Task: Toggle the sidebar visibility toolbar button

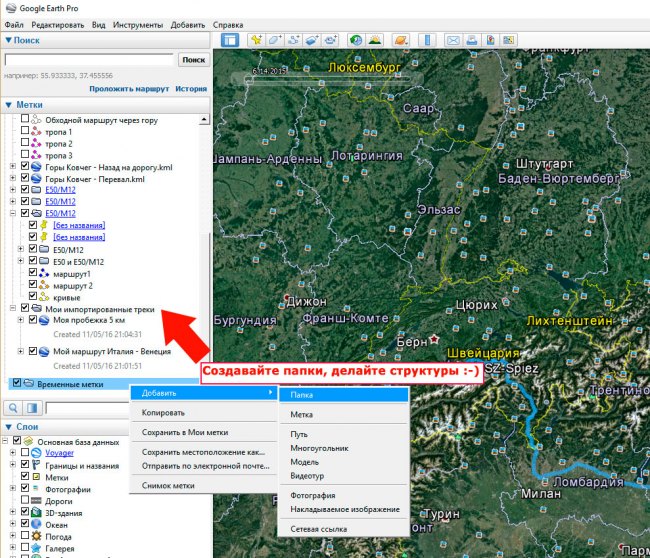Action: (230, 40)
